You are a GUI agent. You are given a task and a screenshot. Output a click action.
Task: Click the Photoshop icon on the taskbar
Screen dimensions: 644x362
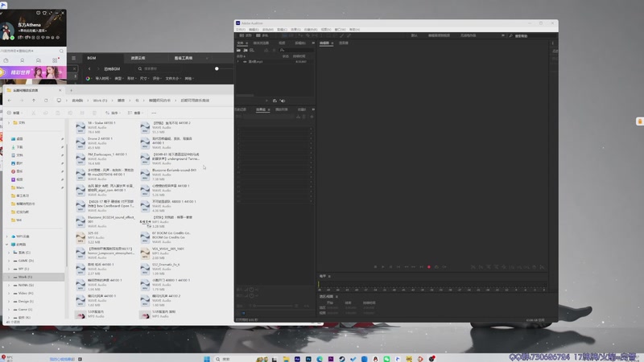tap(308, 359)
